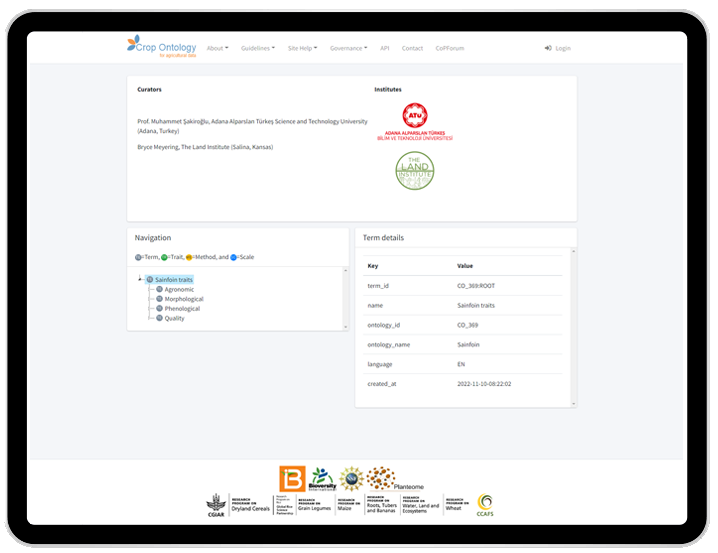Viewport: 718px width, 553px height.
Task: Open the Contact page link
Action: [x=412, y=48]
